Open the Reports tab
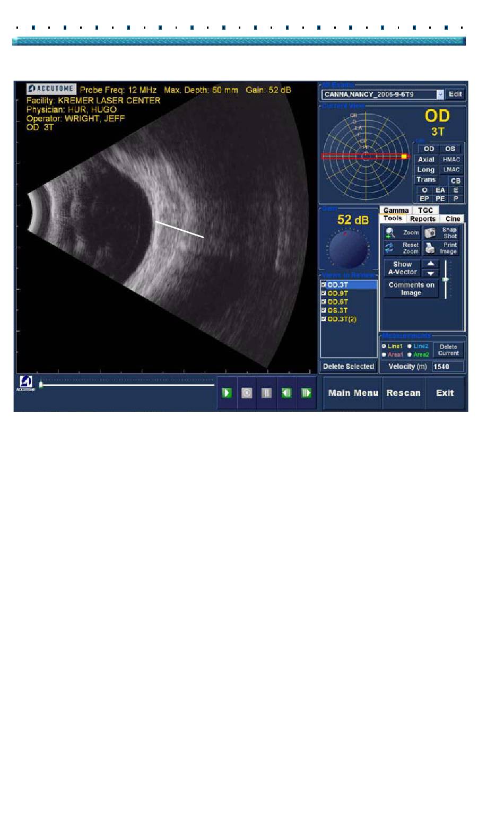Viewport: 504px width, 824px height. point(423,219)
